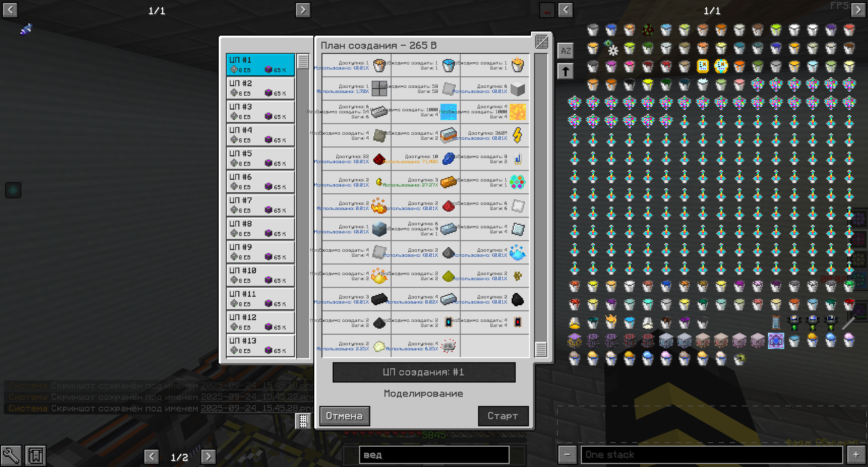The width and height of the screenshot is (868, 467).
Task: Select ЦП #12 in CPU list
Action: click(260, 322)
